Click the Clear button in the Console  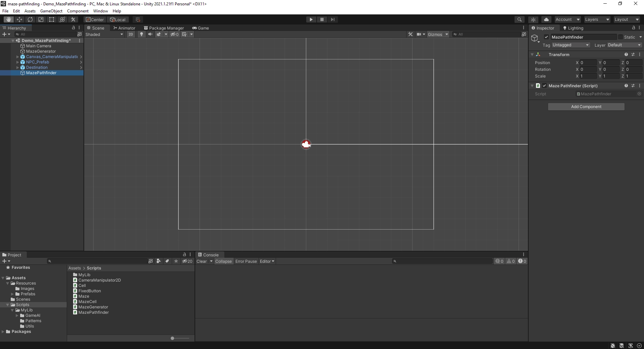click(202, 261)
